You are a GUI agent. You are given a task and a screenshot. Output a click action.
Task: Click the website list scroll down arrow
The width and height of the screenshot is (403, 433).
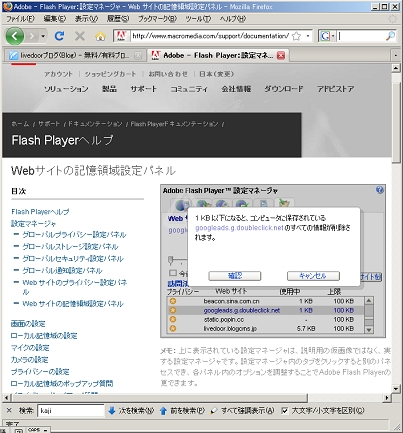click(x=369, y=330)
